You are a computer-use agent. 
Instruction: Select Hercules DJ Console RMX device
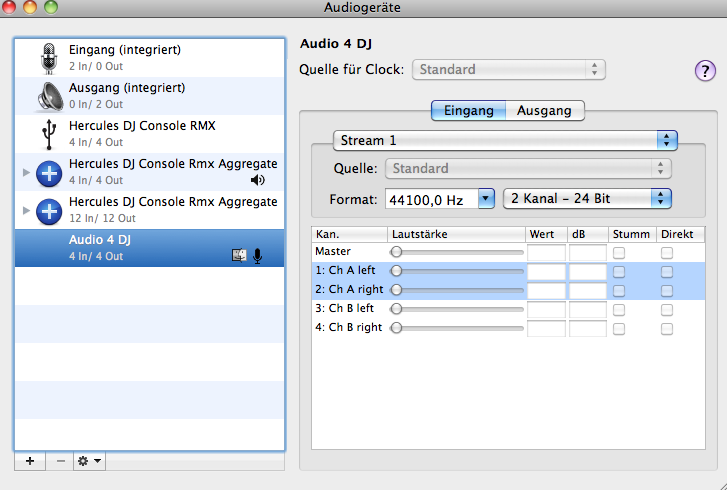coord(150,134)
